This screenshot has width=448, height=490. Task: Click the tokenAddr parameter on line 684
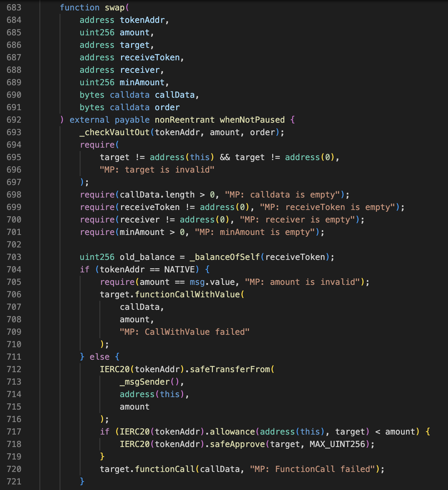(142, 20)
